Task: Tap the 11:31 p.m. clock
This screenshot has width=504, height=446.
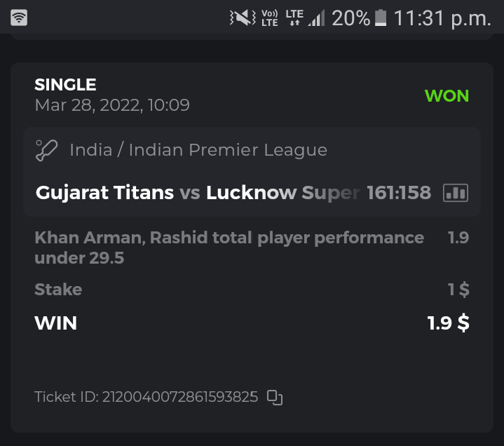Action: point(442,18)
